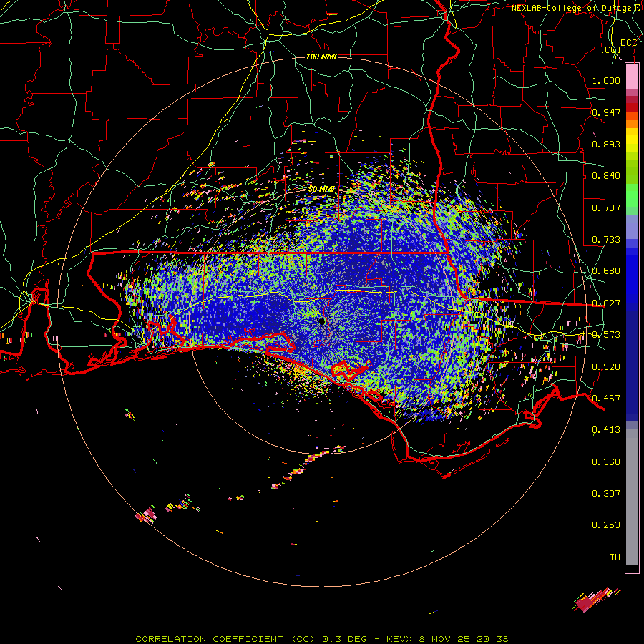Click the TH legend label
Viewport: 644px width, 644px height.
(x=615, y=557)
